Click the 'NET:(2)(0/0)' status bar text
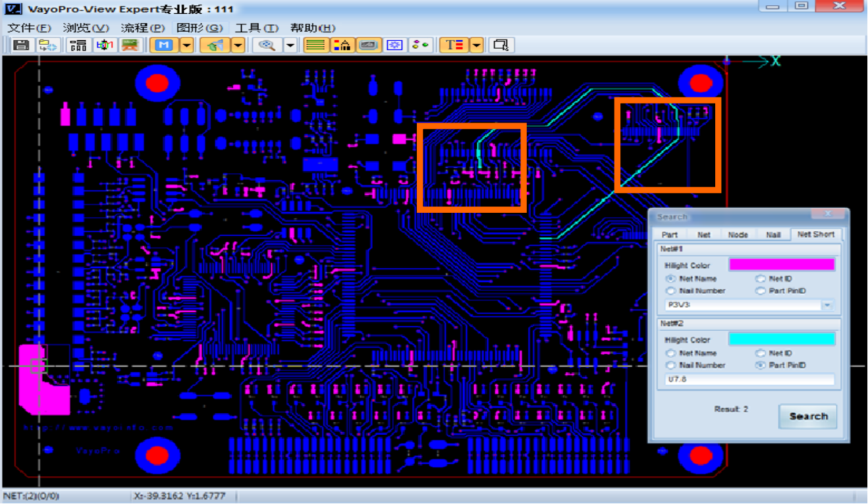Screen dimensions: 868x504 tap(31, 495)
